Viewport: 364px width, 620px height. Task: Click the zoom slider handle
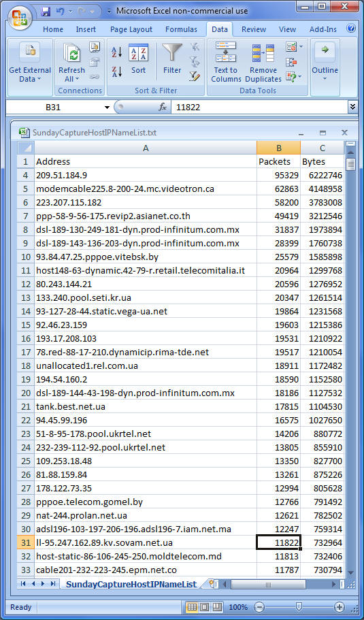coord(299,607)
